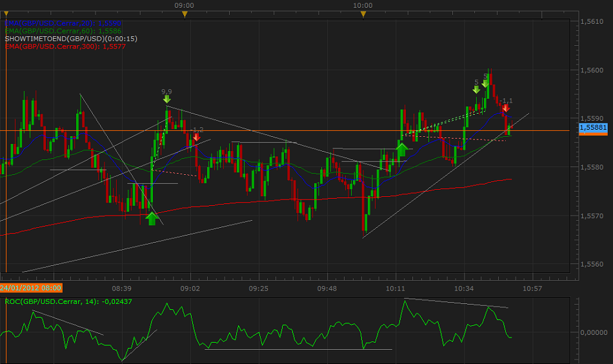Click the red sell arrow labeled -1,1
Screen dimensions: 613x364
click(506, 107)
